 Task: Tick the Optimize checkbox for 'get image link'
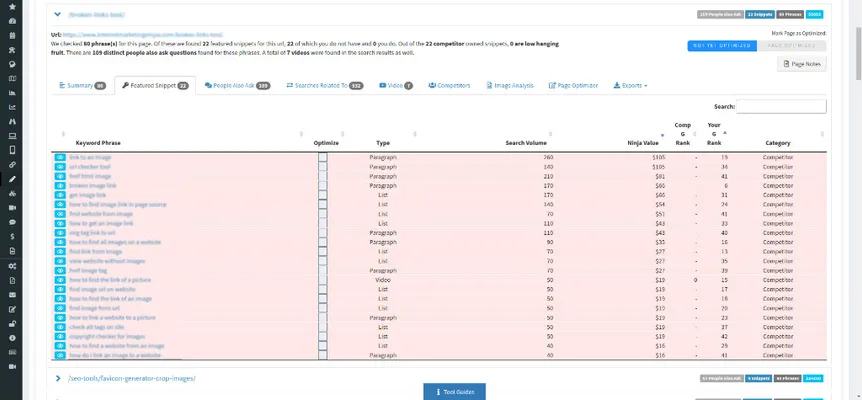pos(323,195)
